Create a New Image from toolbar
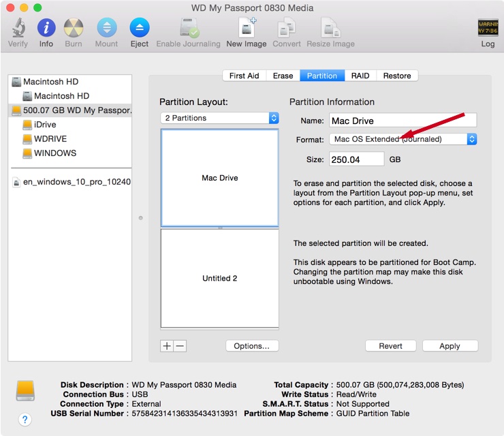The height and width of the screenshot is (436, 504). (247, 28)
